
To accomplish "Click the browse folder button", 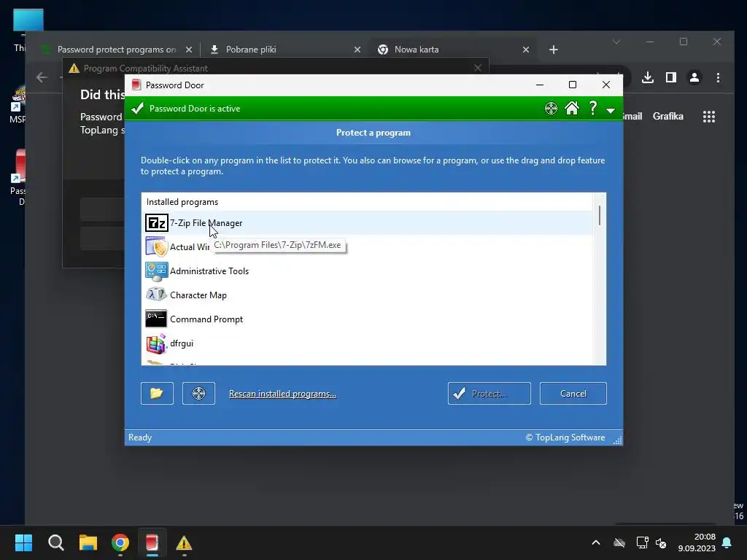I will [x=158, y=393].
